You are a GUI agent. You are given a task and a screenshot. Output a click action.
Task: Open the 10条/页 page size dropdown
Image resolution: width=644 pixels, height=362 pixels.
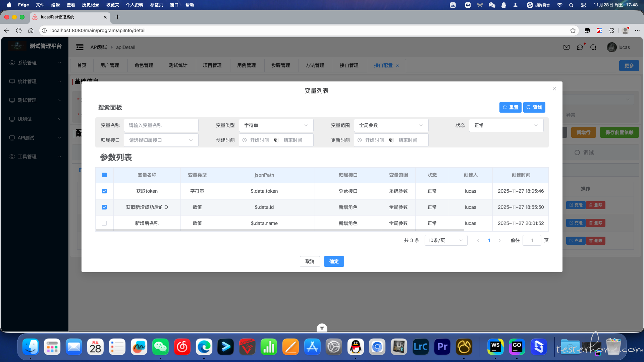tap(446, 240)
